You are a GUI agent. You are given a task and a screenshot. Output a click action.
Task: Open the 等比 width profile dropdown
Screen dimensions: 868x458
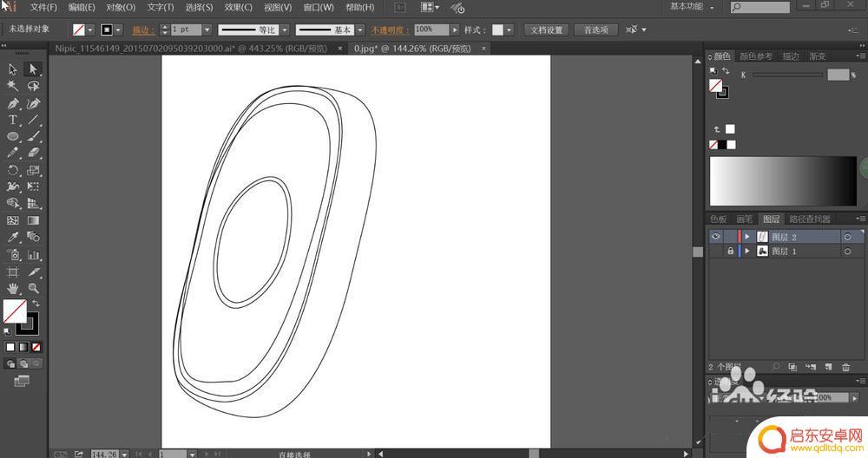(x=285, y=29)
